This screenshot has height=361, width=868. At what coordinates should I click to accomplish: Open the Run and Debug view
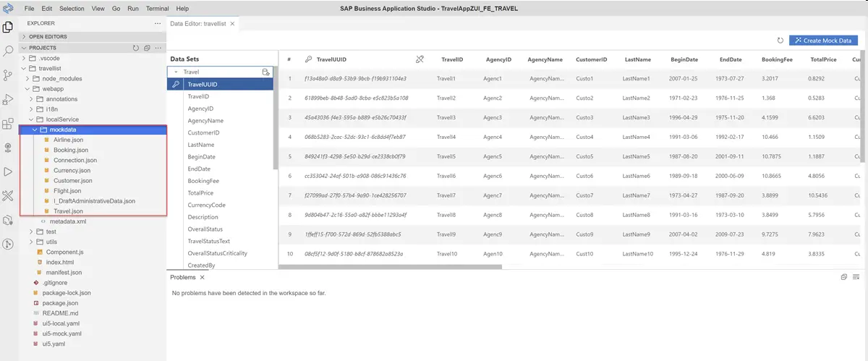(9, 99)
